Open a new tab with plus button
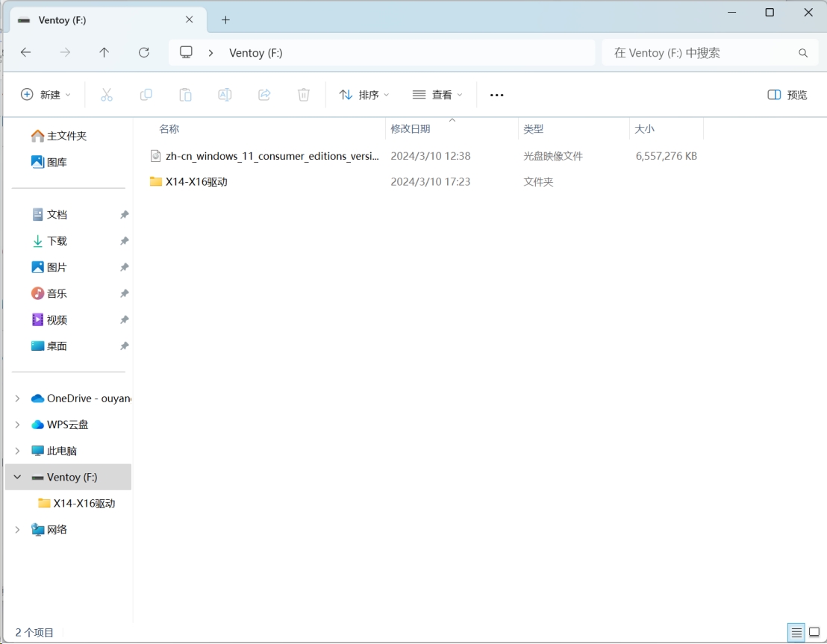The height and width of the screenshot is (644, 827). click(x=225, y=20)
